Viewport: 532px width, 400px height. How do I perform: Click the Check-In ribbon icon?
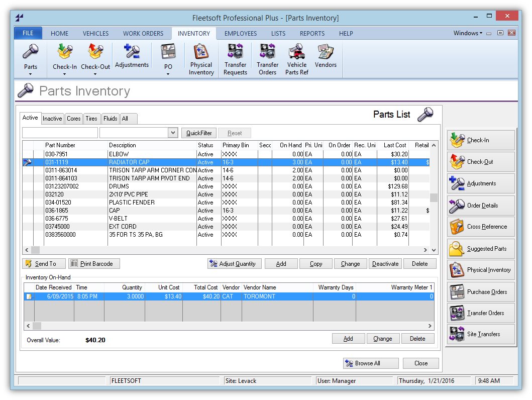64,56
